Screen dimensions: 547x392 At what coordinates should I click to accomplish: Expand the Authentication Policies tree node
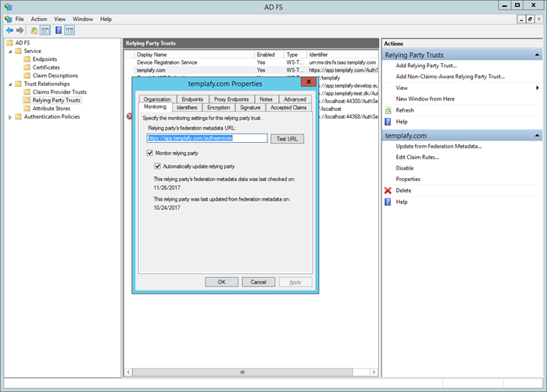pos(10,117)
